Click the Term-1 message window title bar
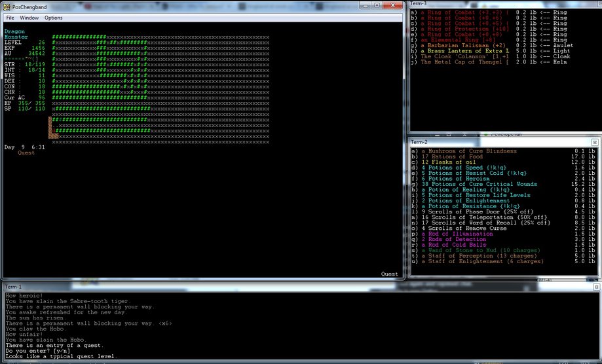The height and width of the screenshot is (364, 602). pos(197,287)
